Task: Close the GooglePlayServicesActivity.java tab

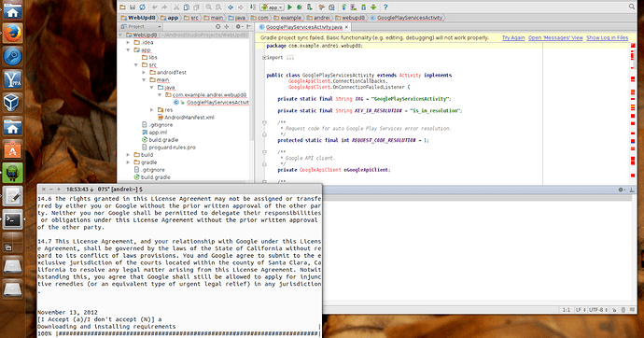Action: (x=346, y=27)
